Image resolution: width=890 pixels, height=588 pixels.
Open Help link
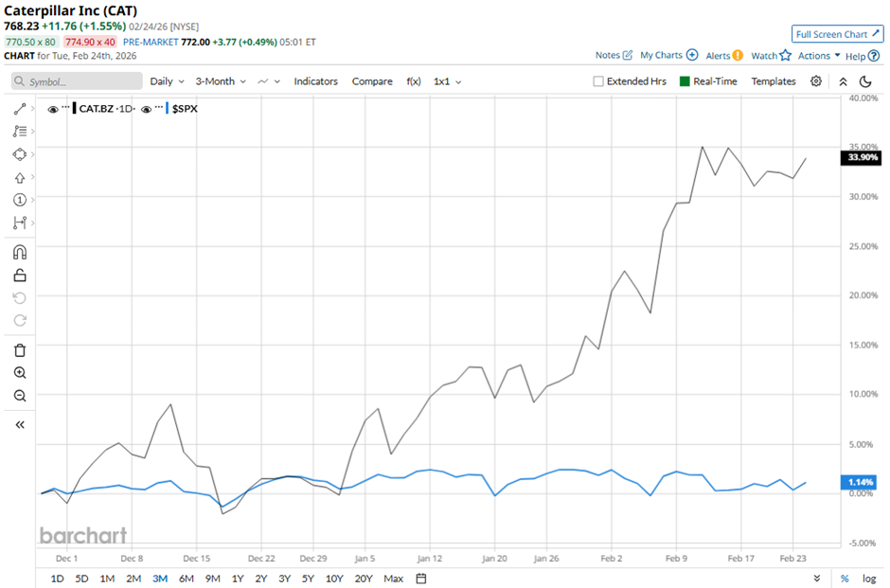863,56
